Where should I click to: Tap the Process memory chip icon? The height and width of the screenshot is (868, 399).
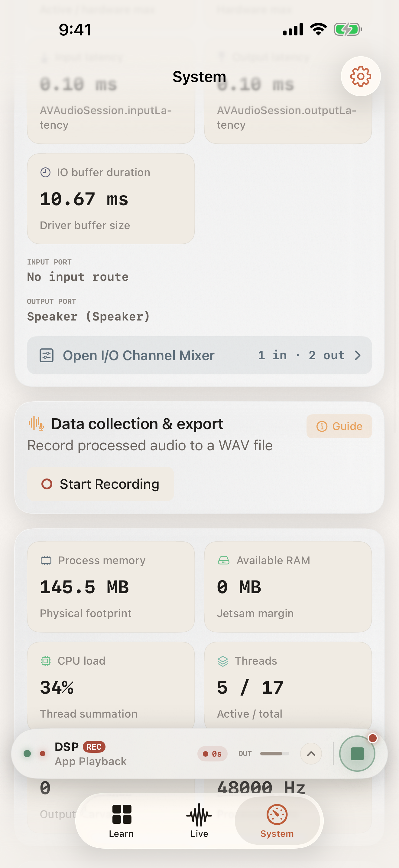coord(46,561)
